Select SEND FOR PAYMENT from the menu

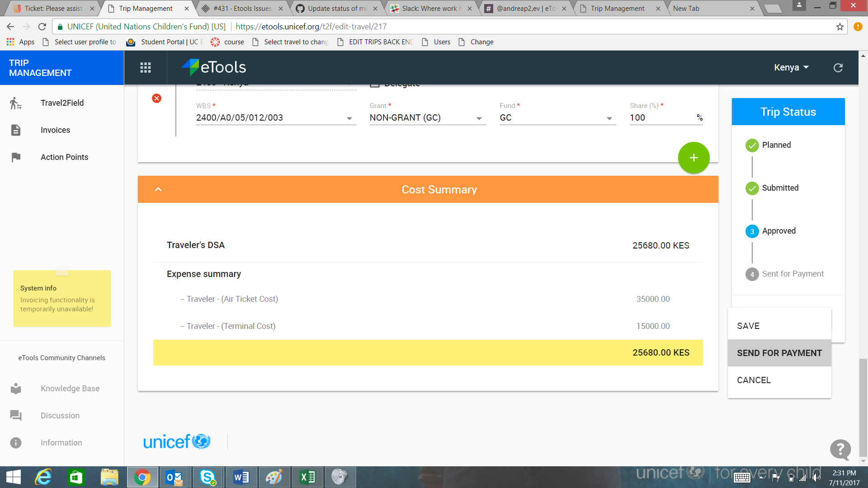pos(779,353)
